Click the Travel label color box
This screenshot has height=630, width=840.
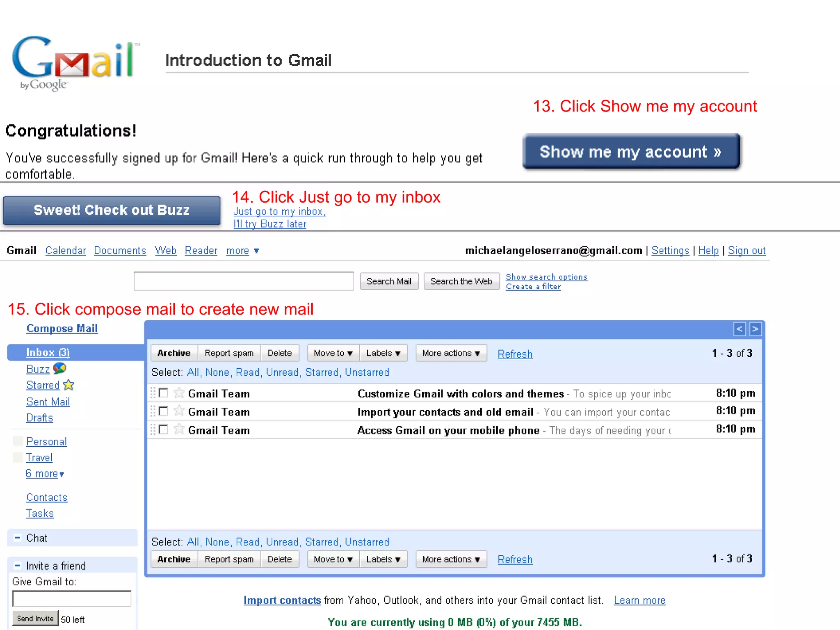(x=18, y=457)
